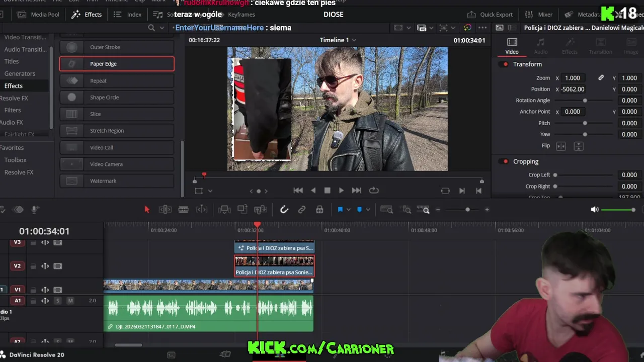Toggle Position Lock padlock icon
Viewport: 644px width, 362px height.
coord(319,210)
